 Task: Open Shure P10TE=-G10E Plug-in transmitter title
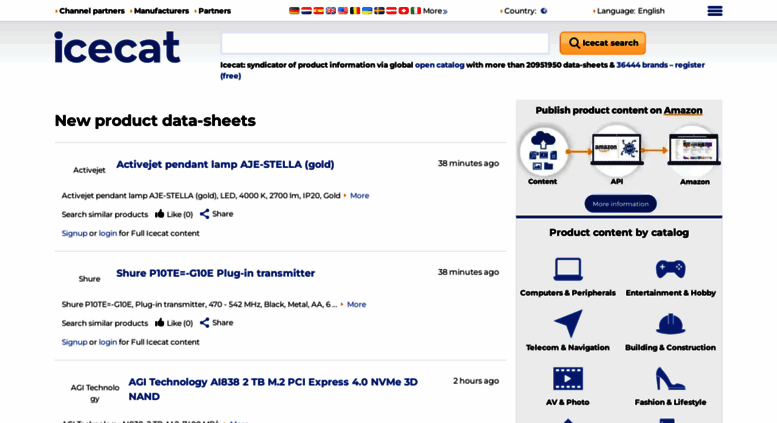[x=216, y=273]
